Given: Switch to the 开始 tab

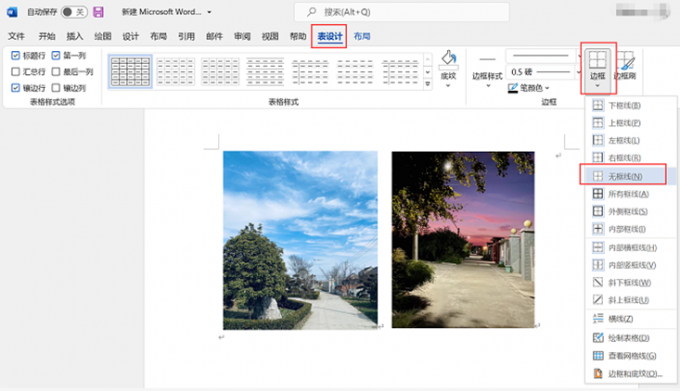Looking at the screenshot, I should (47, 36).
